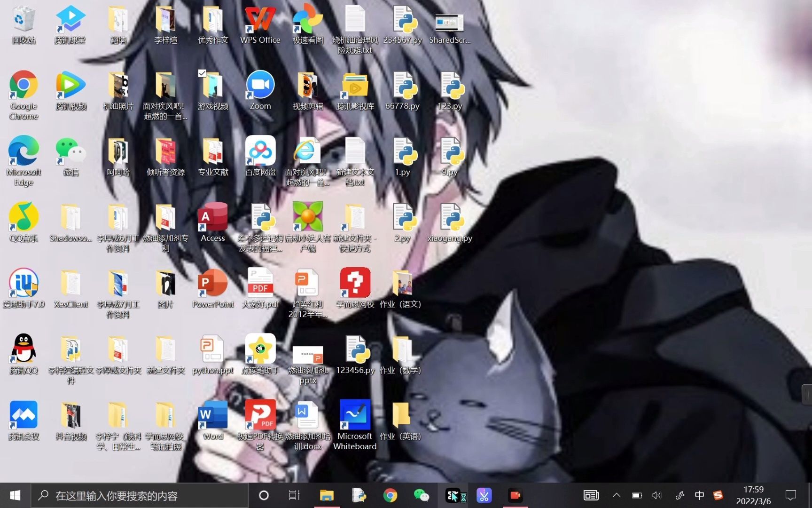Open the 腾讯影视库 folder

(355, 90)
